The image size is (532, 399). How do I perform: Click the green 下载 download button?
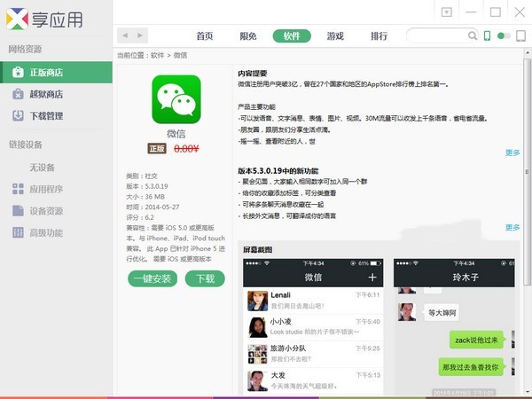point(205,278)
